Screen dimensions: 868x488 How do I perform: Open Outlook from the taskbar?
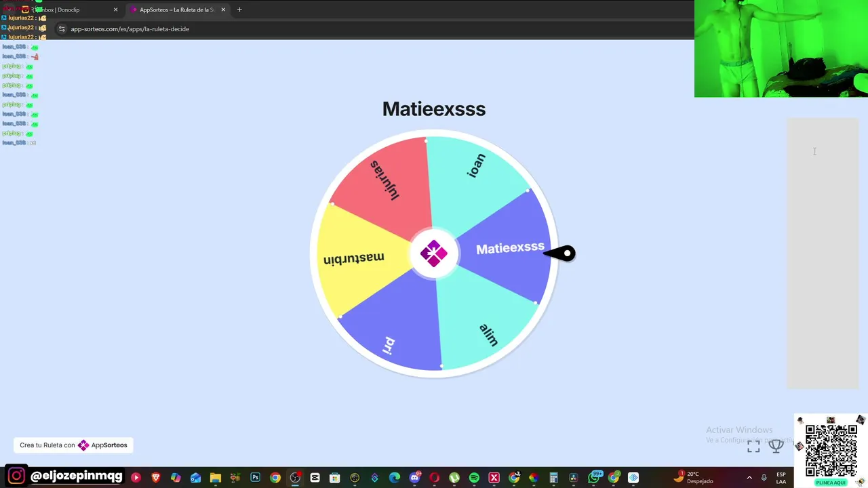coord(195,478)
